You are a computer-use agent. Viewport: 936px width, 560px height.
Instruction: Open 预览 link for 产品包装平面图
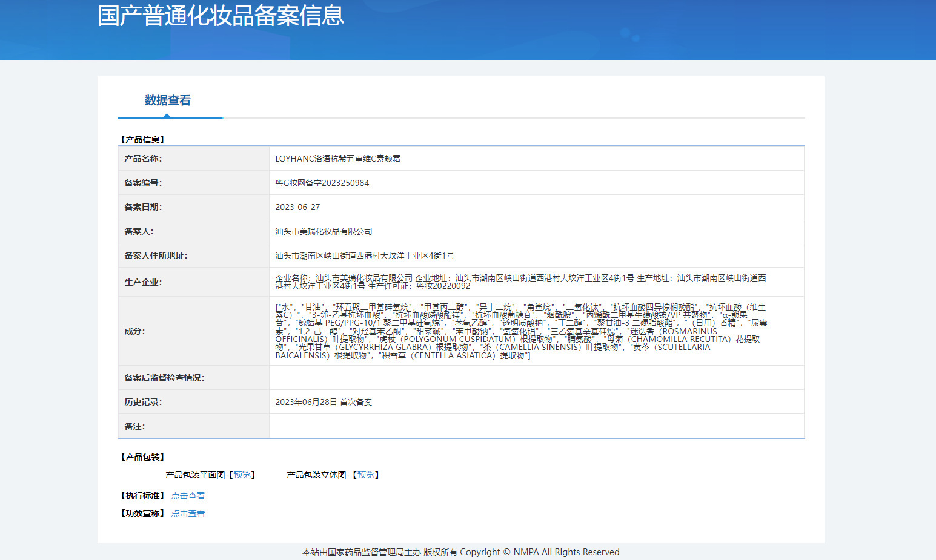click(242, 475)
